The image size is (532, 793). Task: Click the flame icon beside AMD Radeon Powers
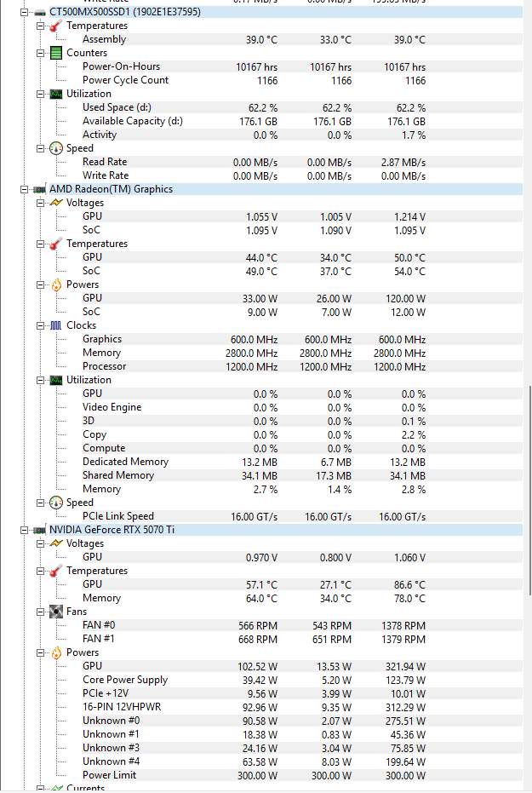(56, 284)
